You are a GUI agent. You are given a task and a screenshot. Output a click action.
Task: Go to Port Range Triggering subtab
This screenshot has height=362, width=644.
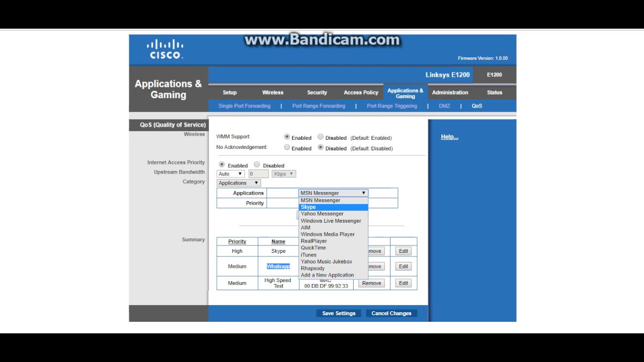coord(392,106)
